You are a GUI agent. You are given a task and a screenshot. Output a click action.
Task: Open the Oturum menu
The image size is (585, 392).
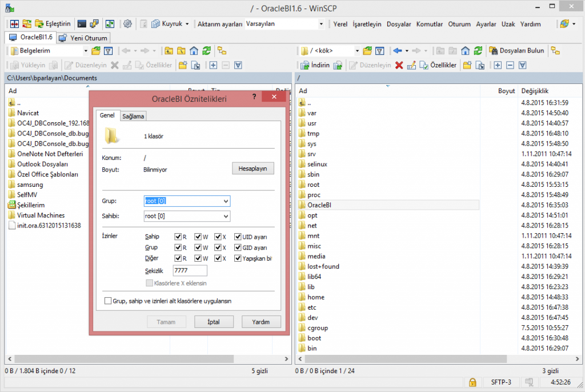(459, 24)
